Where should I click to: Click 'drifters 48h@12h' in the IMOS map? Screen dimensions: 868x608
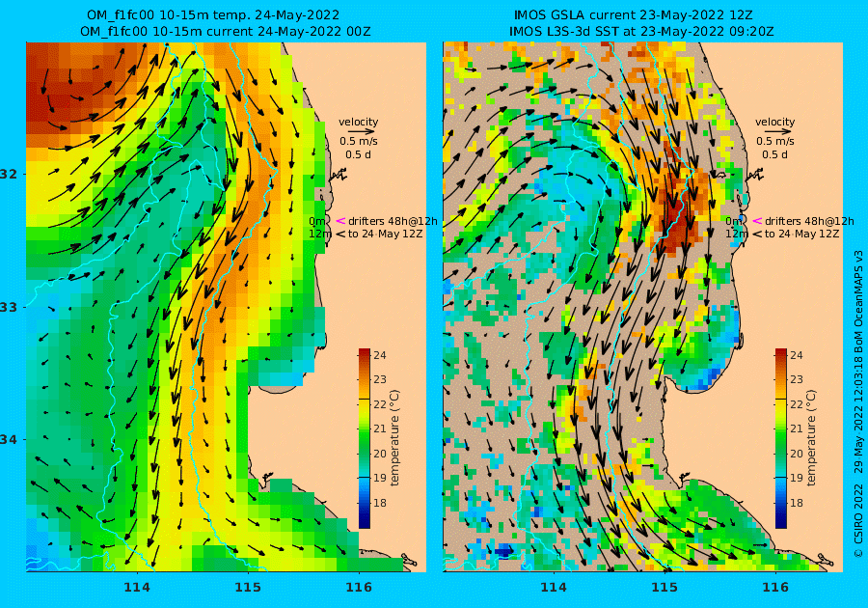[x=809, y=222]
